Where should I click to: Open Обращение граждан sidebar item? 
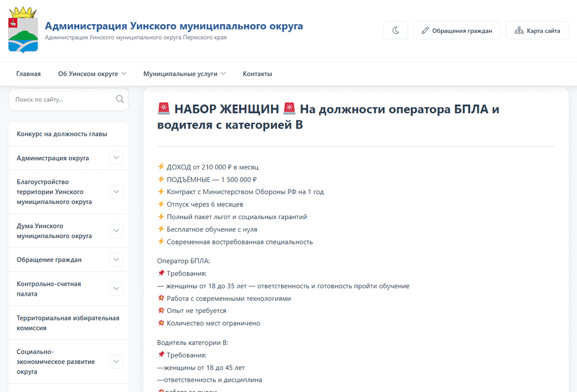[49, 259]
